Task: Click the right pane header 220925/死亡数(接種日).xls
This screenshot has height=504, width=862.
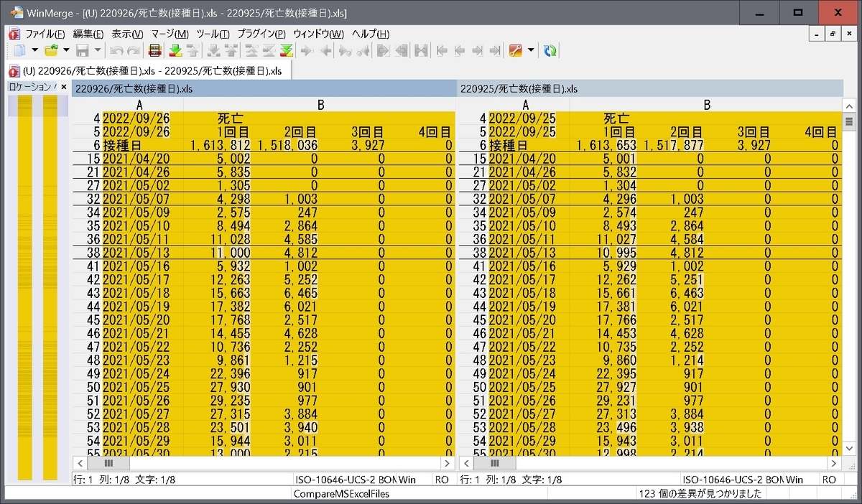Action: (650, 89)
